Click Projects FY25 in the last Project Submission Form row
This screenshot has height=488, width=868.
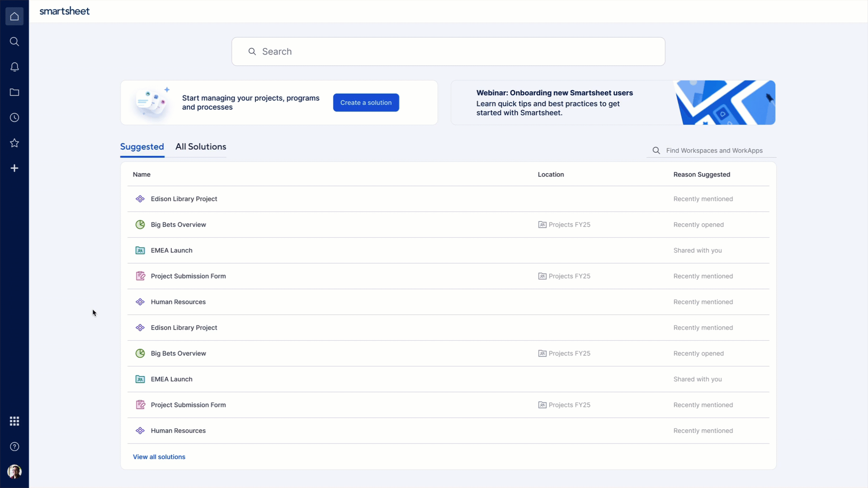(x=569, y=405)
